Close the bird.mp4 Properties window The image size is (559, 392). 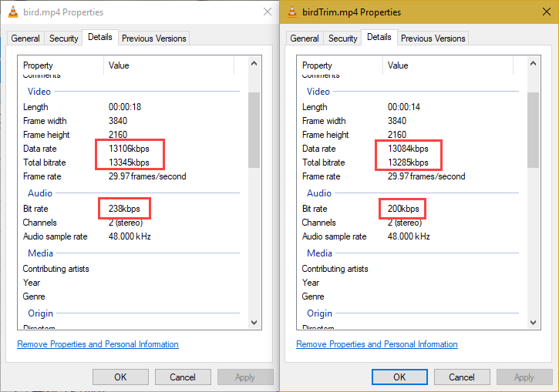pyautogui.click(x=267, y=12)
